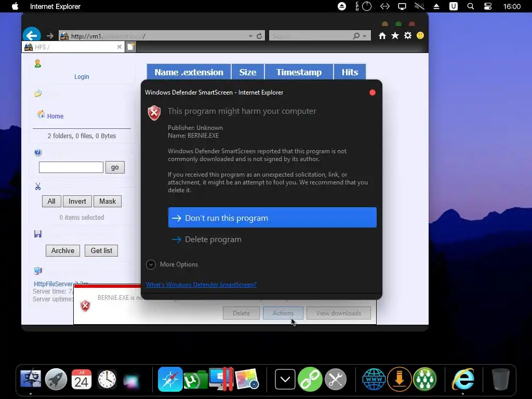Image resolution: width=532 pixels, height=399 pixels.
Task: Click the Mask selection button
Action: [x=108, y=201]
